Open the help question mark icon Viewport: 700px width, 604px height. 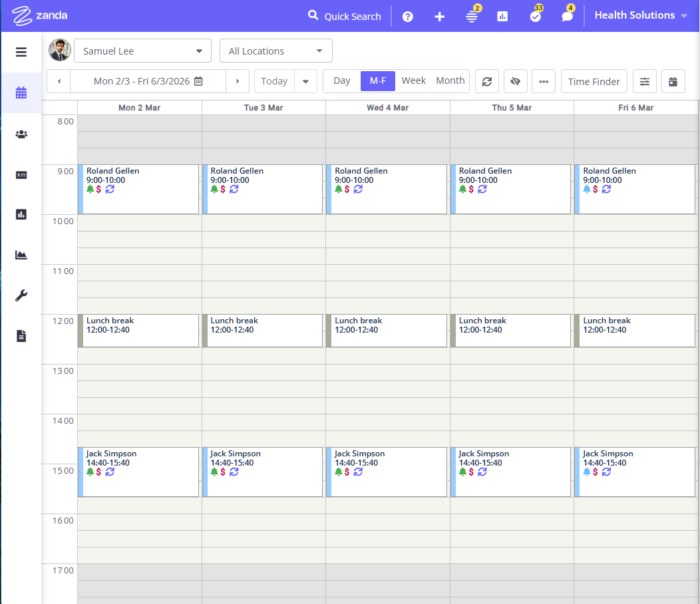tap(408, 17)
